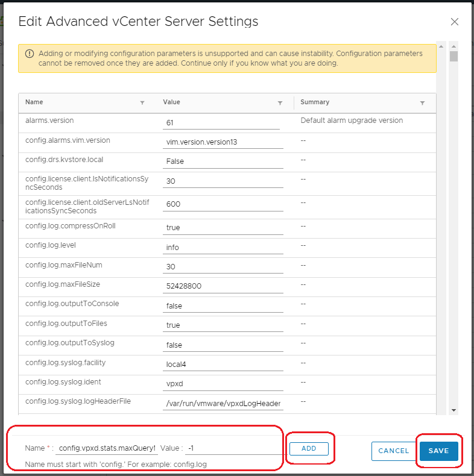Edit the config.log.outputToConsole value field
474x476 pixels.
pos(223,306)
